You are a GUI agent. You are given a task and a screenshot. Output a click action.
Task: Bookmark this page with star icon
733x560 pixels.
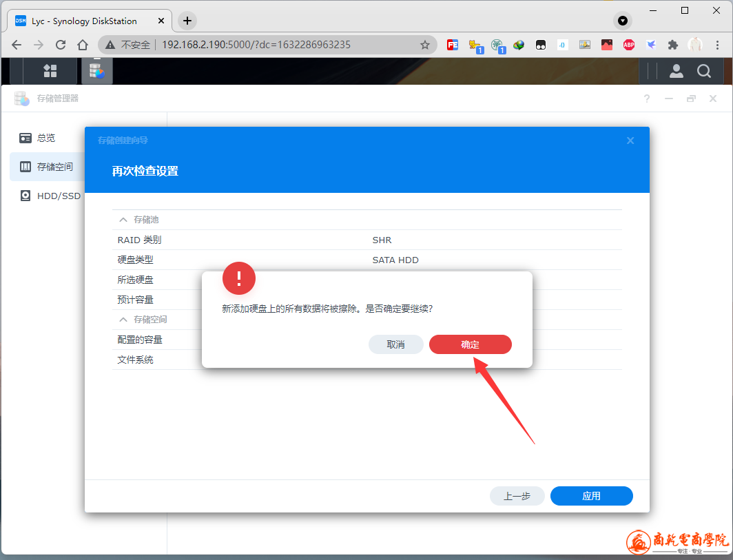(425, 45)
